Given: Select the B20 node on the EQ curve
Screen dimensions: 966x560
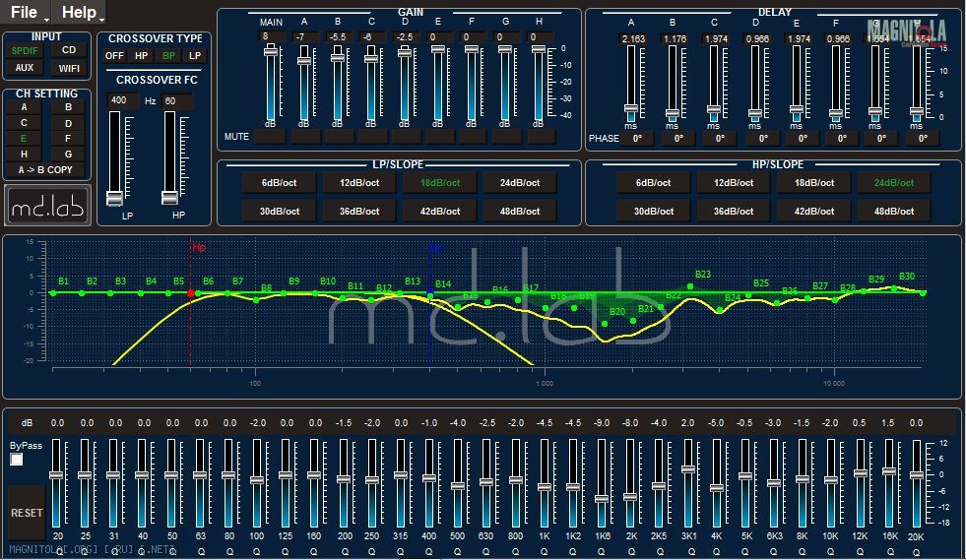Looking at the screenshot, I should [605, 324].
